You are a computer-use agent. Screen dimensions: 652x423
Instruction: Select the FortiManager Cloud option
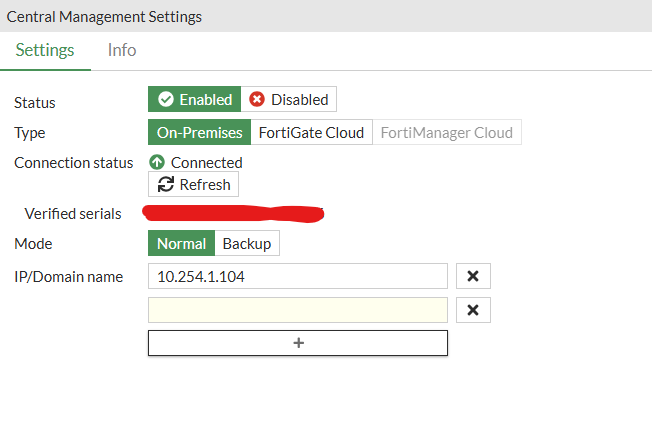click(x=446, y=132)
